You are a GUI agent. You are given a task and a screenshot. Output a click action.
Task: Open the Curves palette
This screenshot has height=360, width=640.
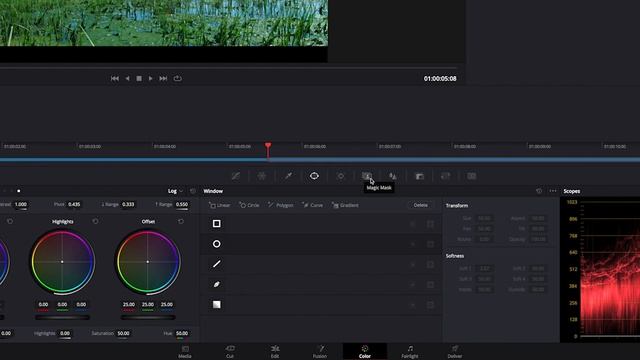[236, 176]
